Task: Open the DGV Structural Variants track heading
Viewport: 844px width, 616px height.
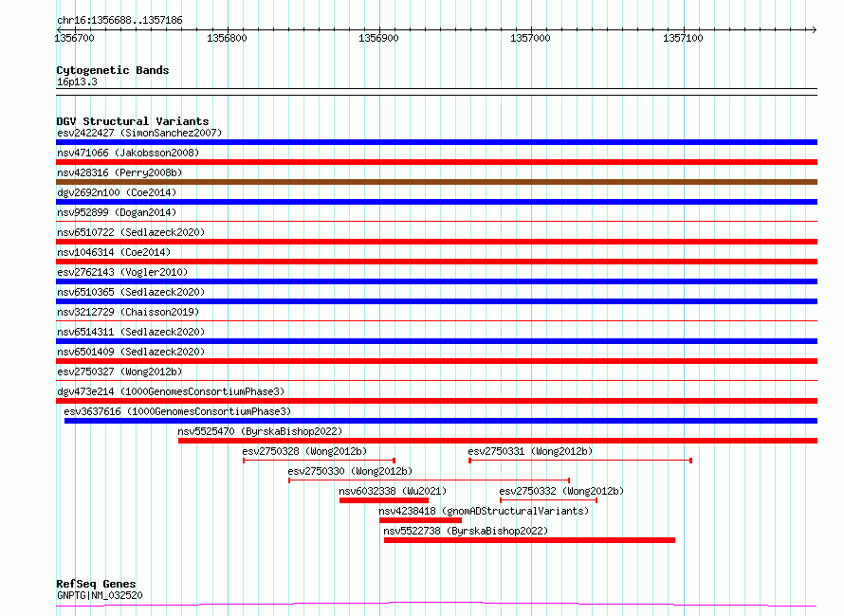Action: (x=132, y=121)
